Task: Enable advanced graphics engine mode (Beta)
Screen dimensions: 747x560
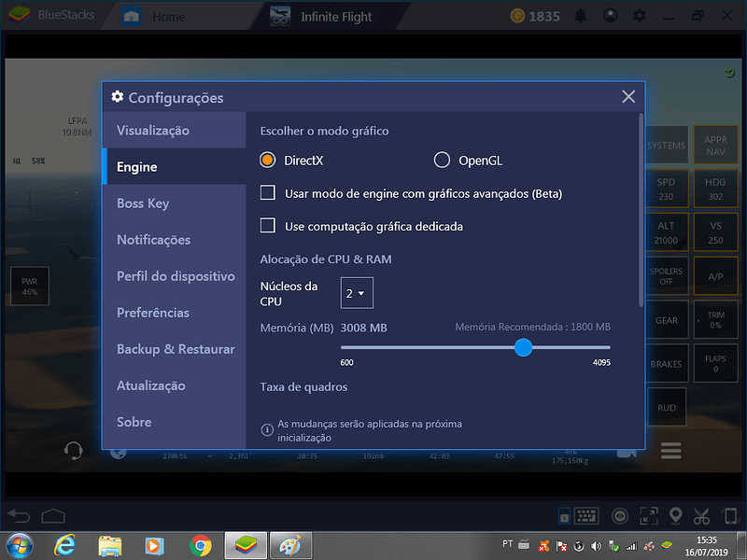Action: (268, 193)
